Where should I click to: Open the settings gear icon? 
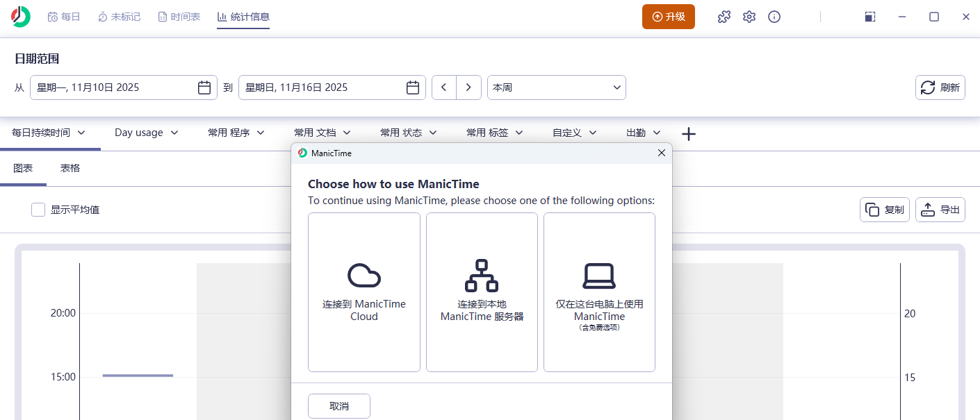coord(749,17)
